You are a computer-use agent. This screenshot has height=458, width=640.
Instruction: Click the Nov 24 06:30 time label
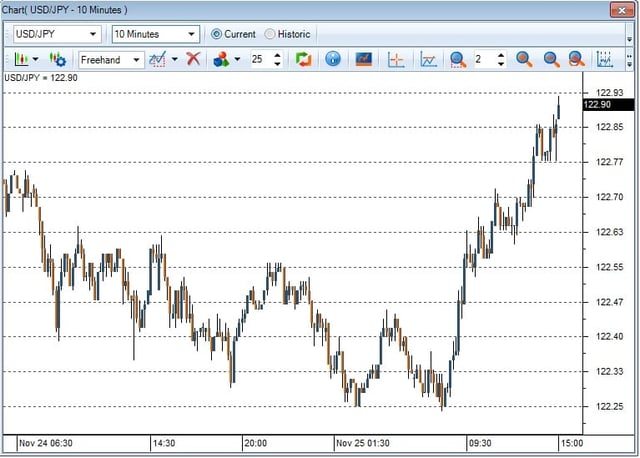46,443
